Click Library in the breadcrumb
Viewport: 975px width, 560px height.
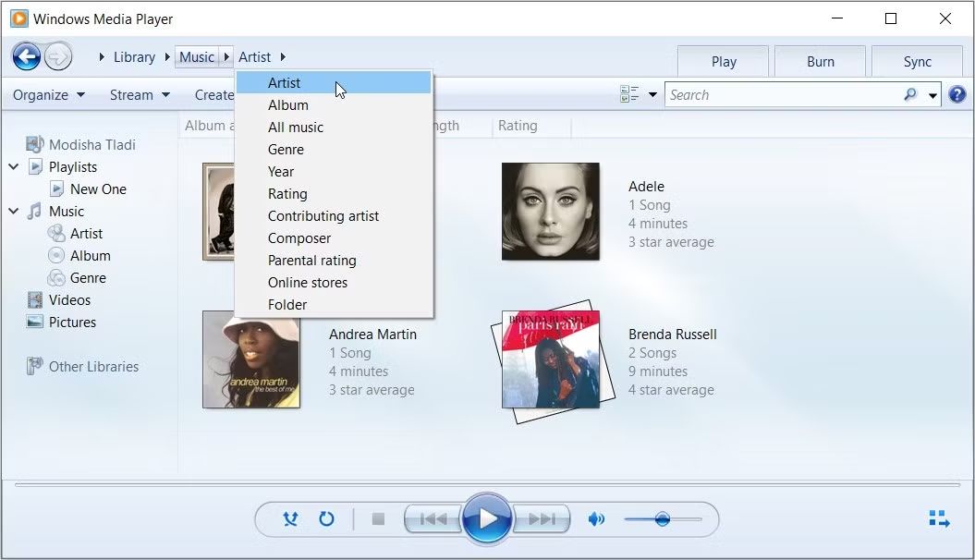pos(134,57)
